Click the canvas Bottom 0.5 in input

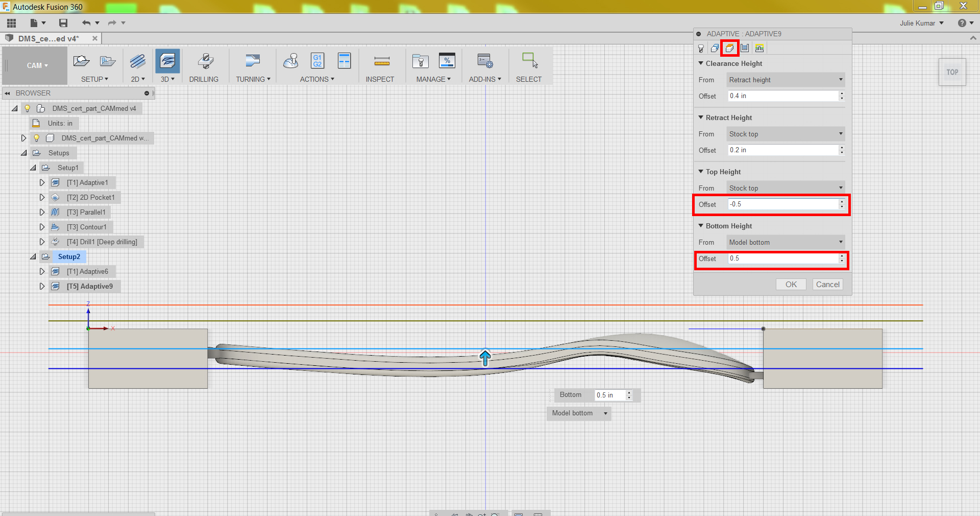pyautogui.click(x=610, y=395)
